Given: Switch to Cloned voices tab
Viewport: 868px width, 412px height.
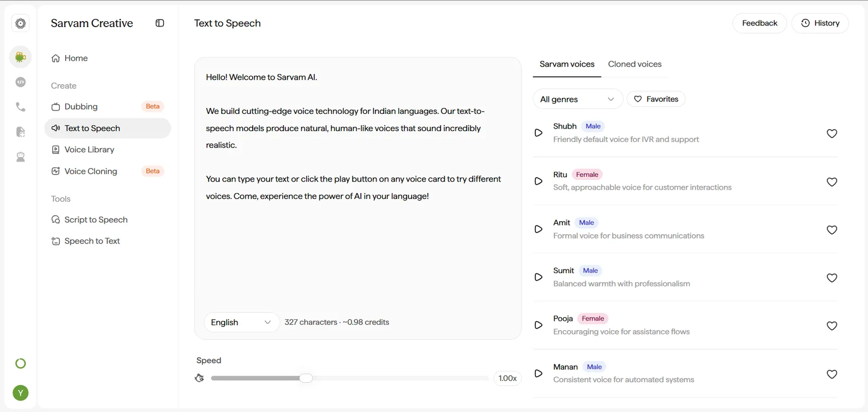Looking at the screenshot, I should [635, 64].
